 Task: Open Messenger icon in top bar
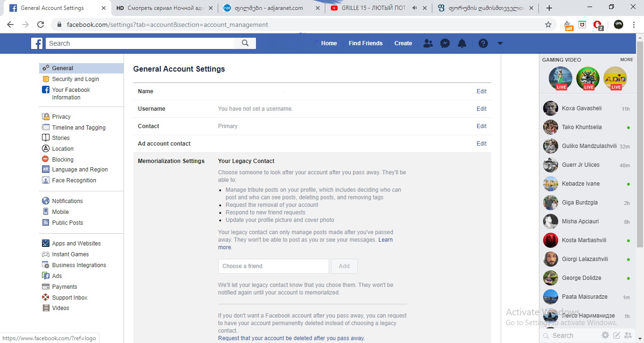pos(445,43)
